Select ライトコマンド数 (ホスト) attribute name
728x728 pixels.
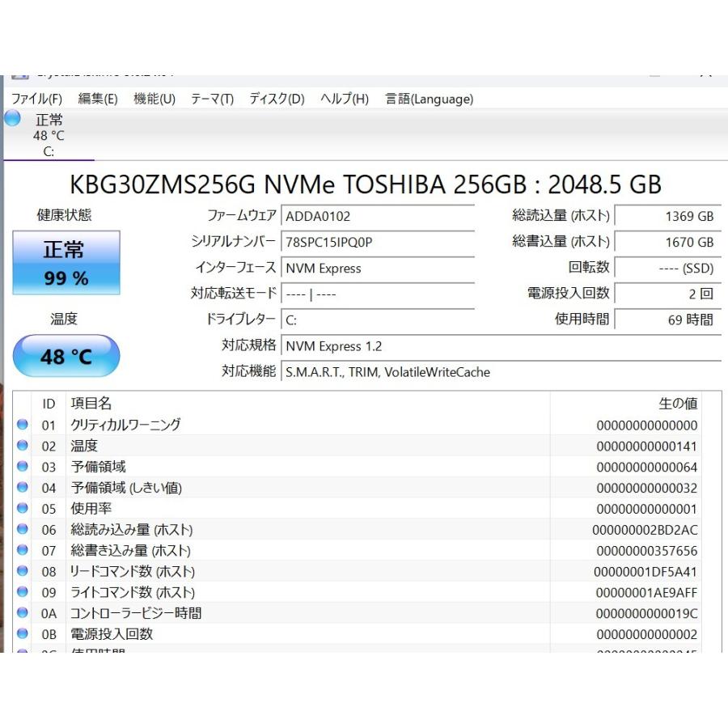coord(133,591)
